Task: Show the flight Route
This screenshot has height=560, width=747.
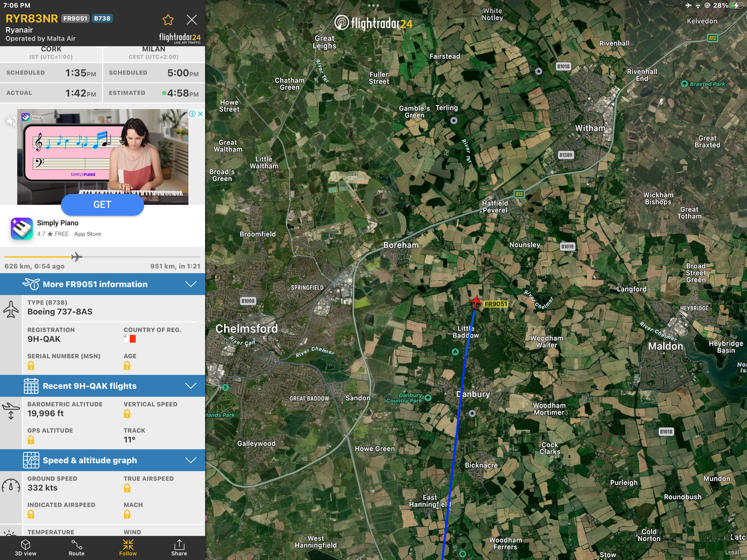Action: pyautogui.click(x=77, y=547)
